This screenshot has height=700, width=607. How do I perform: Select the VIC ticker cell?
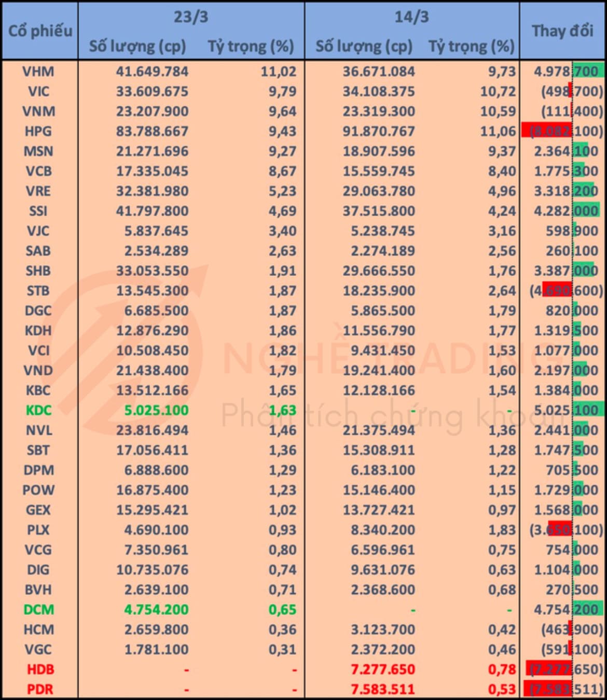tap(38, 91)
